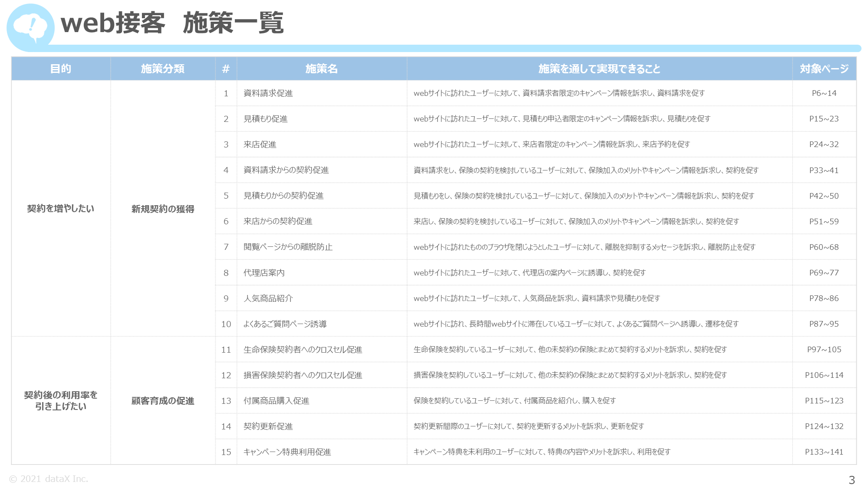The height and width of the screenshot is (488, 868).
Task: Click policy name 'よくあるご質問ページ誘導'
Action: (285, 324)
